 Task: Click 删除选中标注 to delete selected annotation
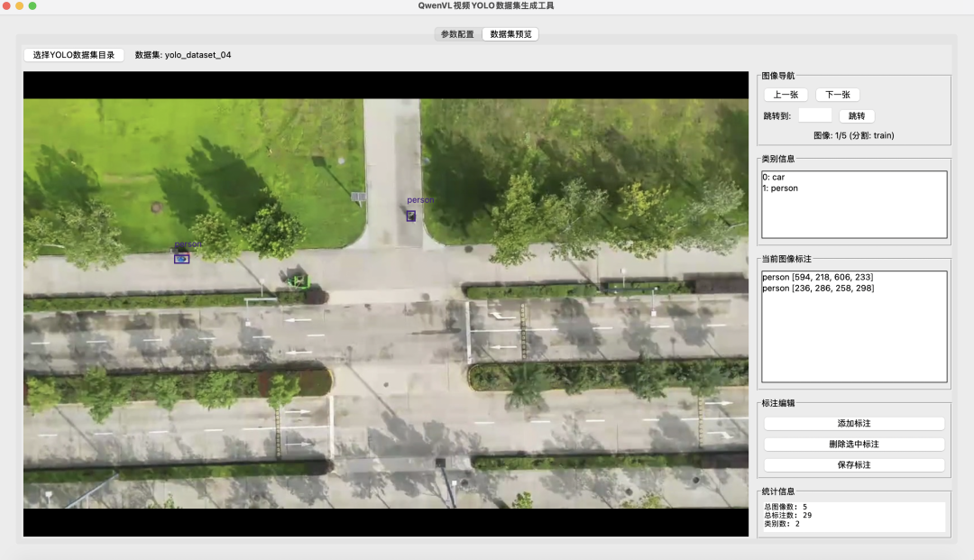tap(853, 445)
